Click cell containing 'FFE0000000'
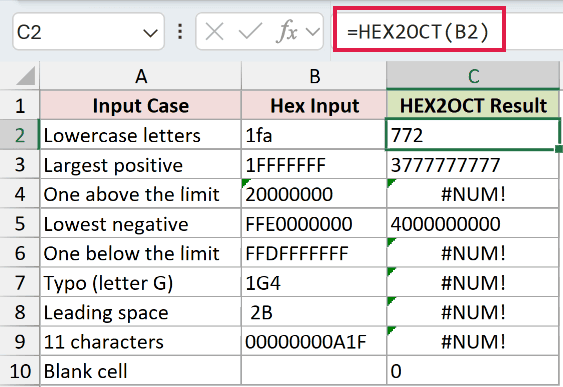 [x=314, y=223]
